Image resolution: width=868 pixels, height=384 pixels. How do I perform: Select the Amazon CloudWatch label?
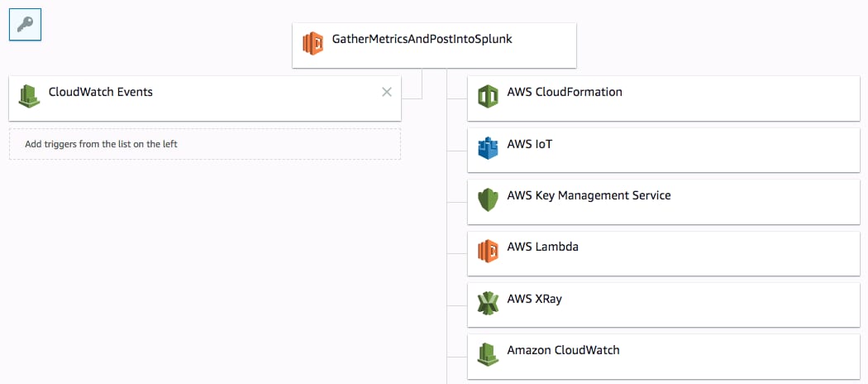click(x=564, y=350)
